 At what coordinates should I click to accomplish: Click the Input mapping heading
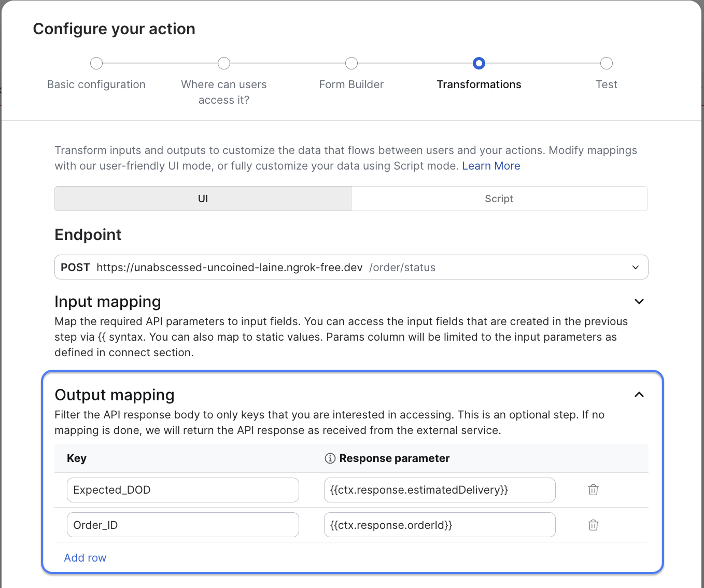tap(108, 302)
